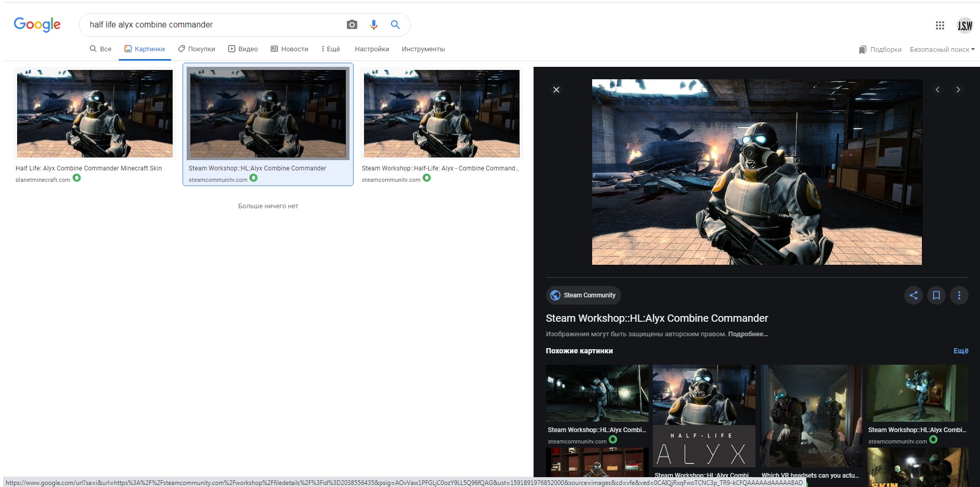Switch to the Новости tab
Screen dimensions: 980x487
tap(289, 49)
